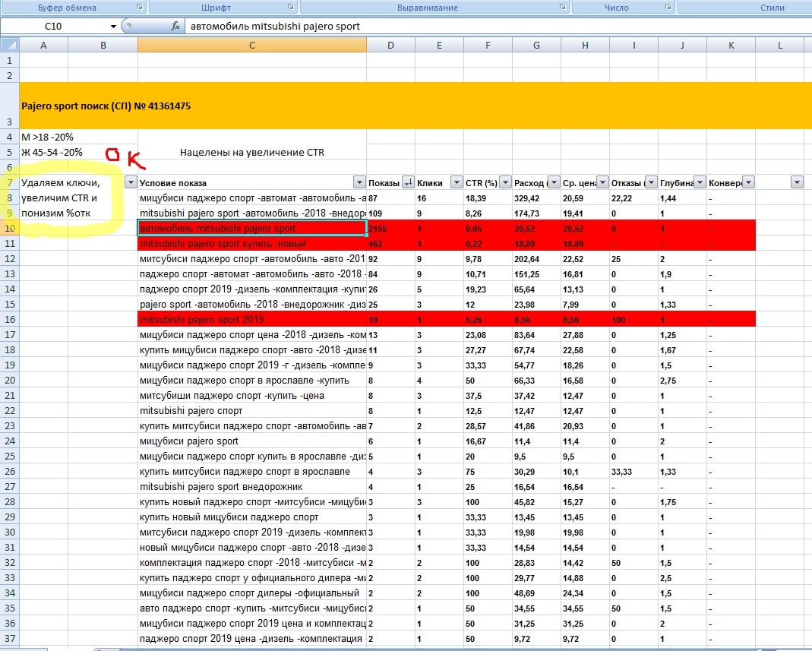Select column K header
The height and width of the screenshot is (651, 812).
pos(731,45)
